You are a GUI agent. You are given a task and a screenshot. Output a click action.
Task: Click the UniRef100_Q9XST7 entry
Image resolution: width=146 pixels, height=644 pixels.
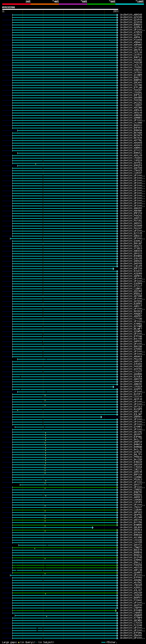pyautogui.click(x=131, y=485)
